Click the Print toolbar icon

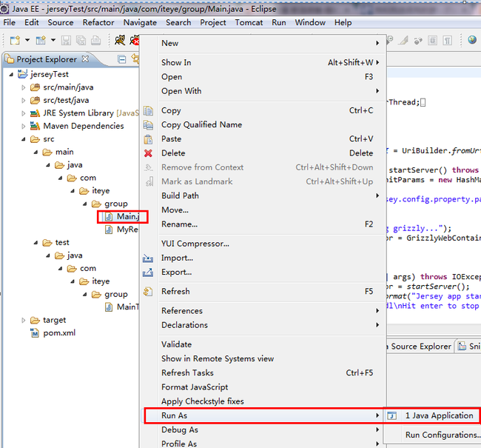click(x=95, y=40)
